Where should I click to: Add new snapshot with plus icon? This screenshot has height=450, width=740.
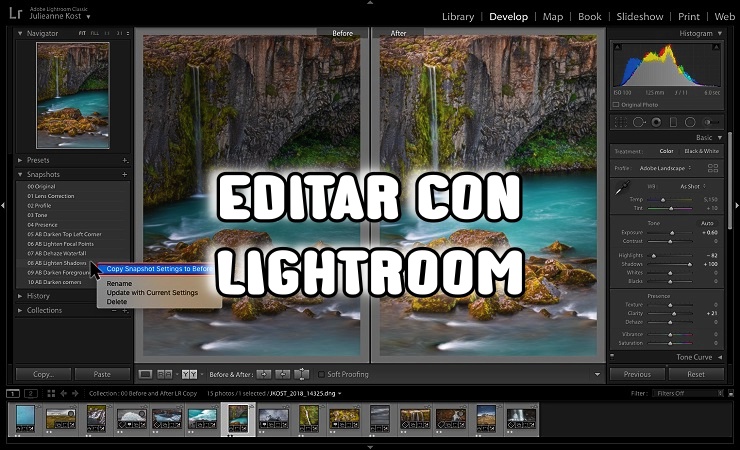pos(125,175)
